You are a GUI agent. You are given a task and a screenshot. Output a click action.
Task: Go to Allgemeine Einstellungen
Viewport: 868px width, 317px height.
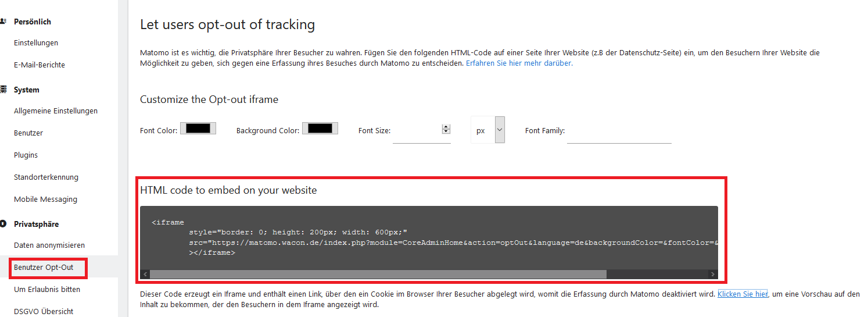click(56, 111)
